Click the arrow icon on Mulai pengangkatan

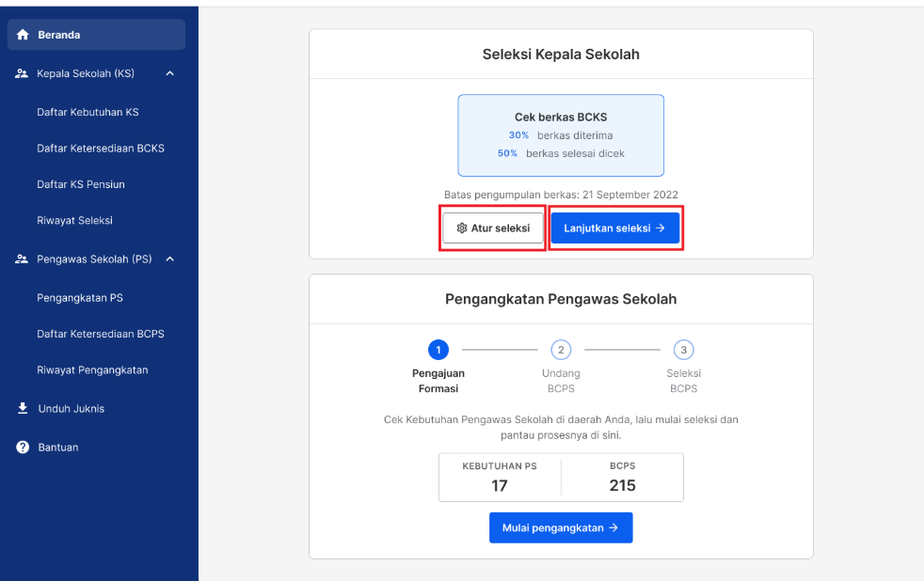point(613,527)
